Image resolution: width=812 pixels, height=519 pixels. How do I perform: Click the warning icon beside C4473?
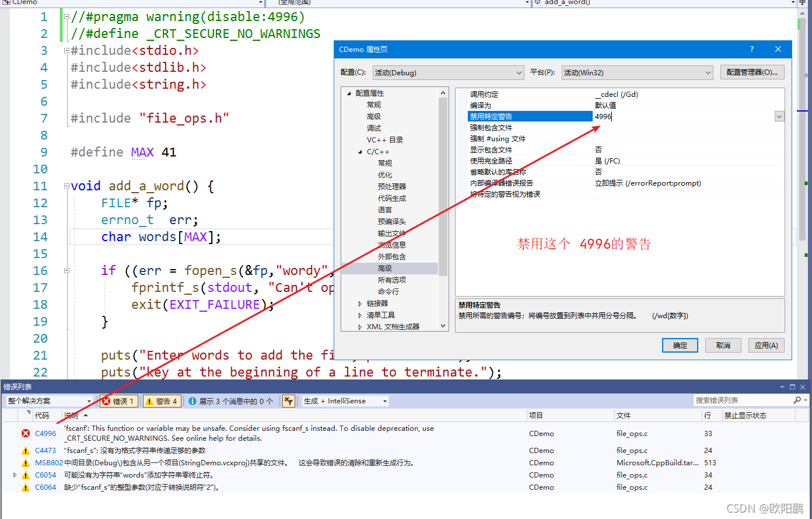pyautogui.click(x=26, y=451)
